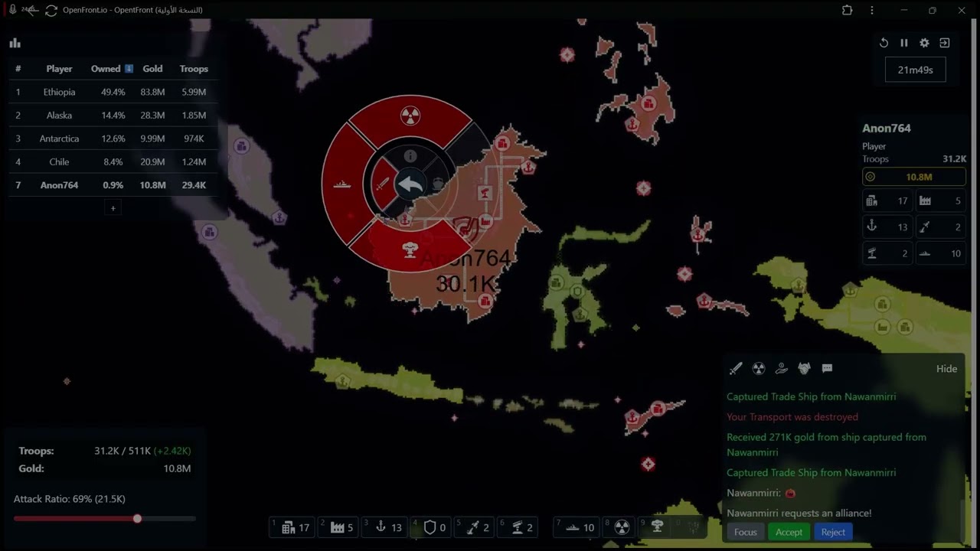Click missile silos count 2 in player panel
Image resolution: width=980 pixels, height=551 pixels.
[941, 227]
